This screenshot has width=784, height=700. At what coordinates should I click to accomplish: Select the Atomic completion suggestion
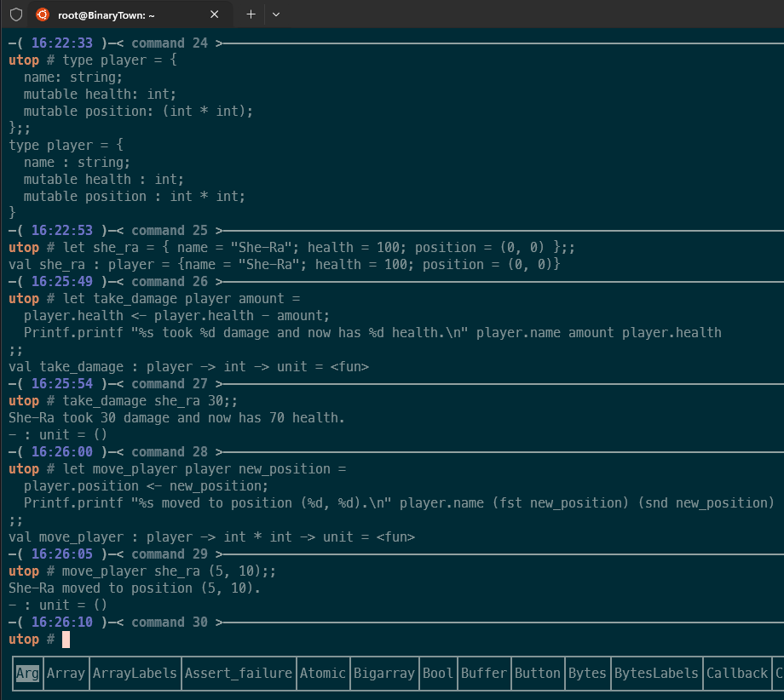(x=322, y=673)
